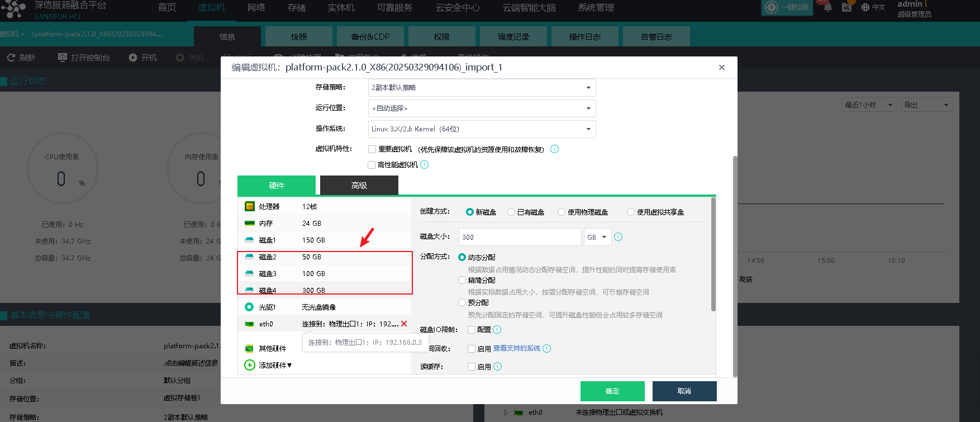Image resolution: width=980 pixels, height=422 pixels.
Task: Open the 存储策略 dropdown
Action: coord(482,88)
